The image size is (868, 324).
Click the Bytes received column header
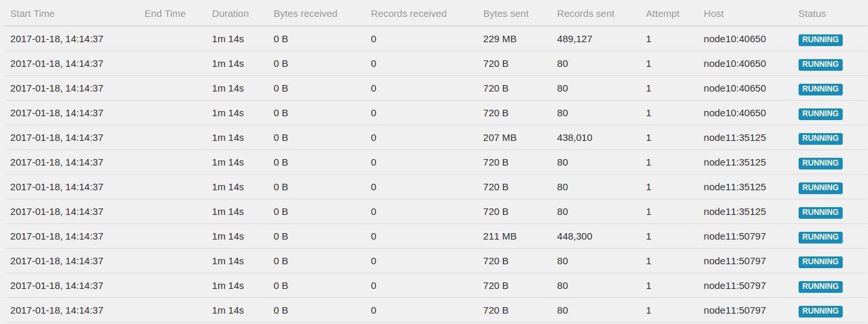[306, 14]
